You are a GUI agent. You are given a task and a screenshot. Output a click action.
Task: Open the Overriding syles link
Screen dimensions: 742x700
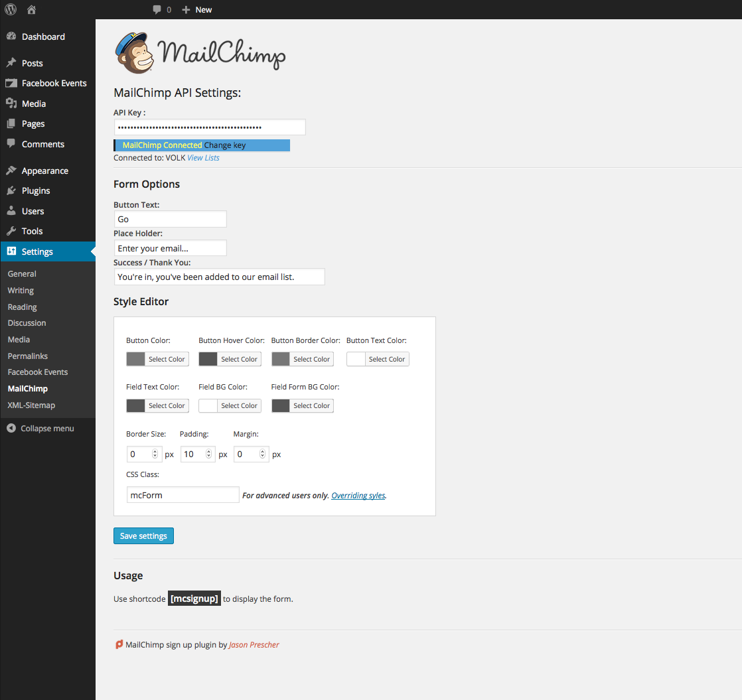[358, 495]
